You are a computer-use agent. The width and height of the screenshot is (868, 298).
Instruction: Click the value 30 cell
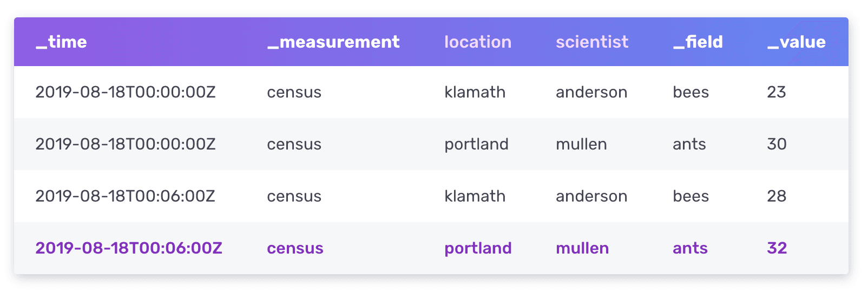click(777, 144)
